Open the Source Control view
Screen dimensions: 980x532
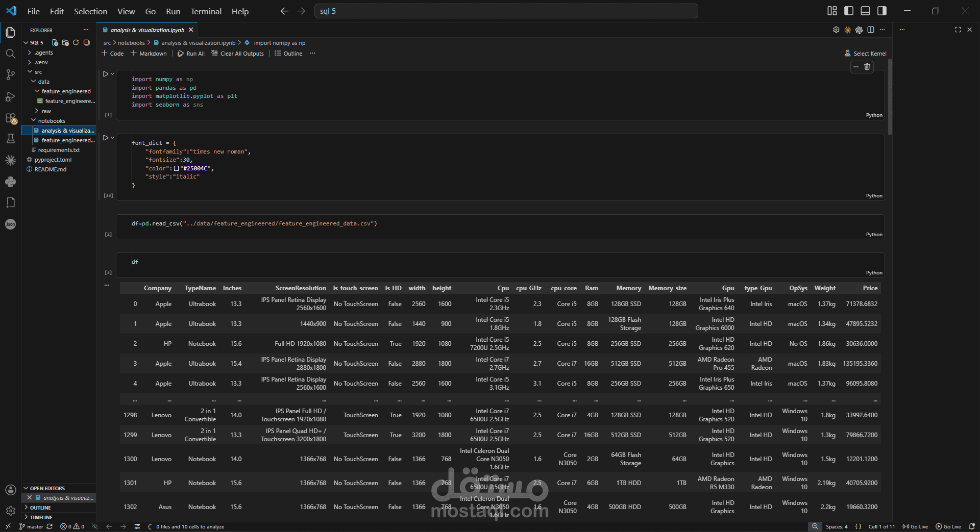coord(10,75)
